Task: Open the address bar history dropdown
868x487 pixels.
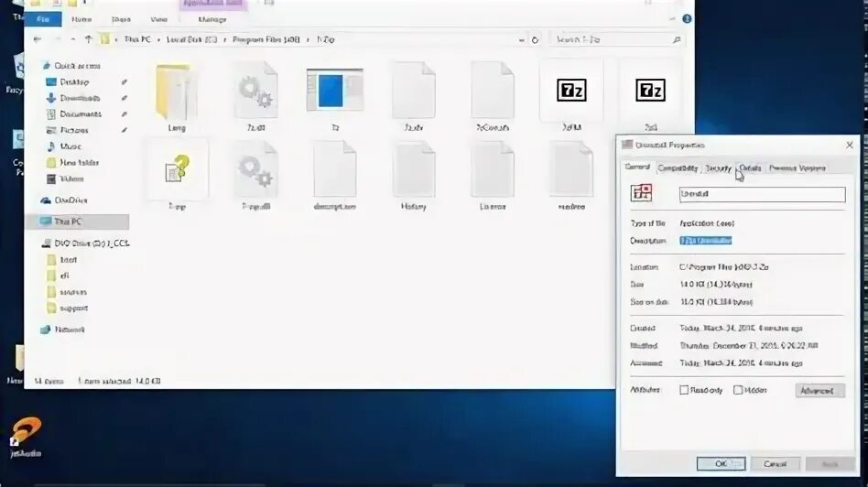Action: 522,40
